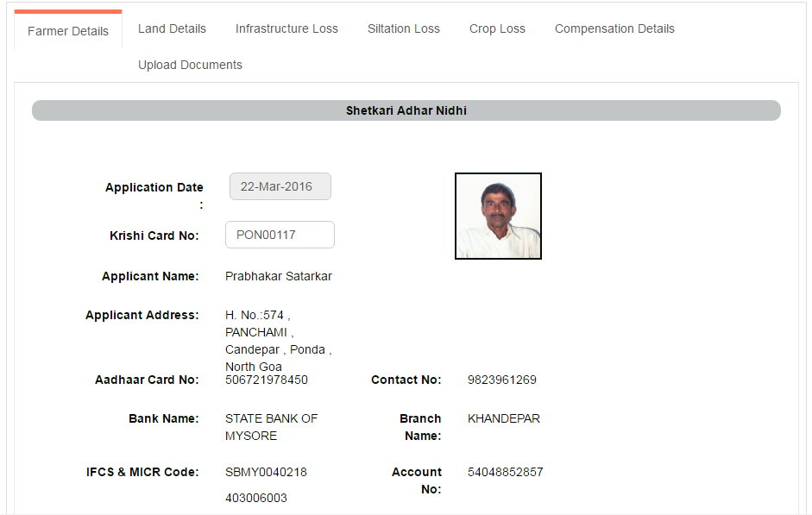Screen dimensions: 812x515
Task: Switch to the Land Details tab
Action: click(172, 29)
